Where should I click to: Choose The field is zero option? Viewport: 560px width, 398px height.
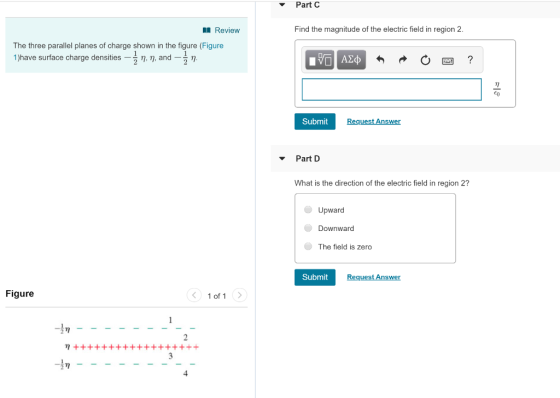[x=308, y=246]
